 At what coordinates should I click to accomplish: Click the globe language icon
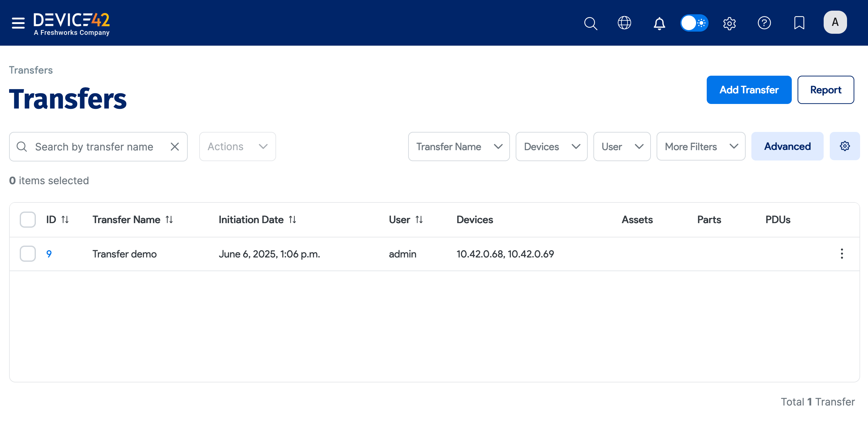pos(625,23)
